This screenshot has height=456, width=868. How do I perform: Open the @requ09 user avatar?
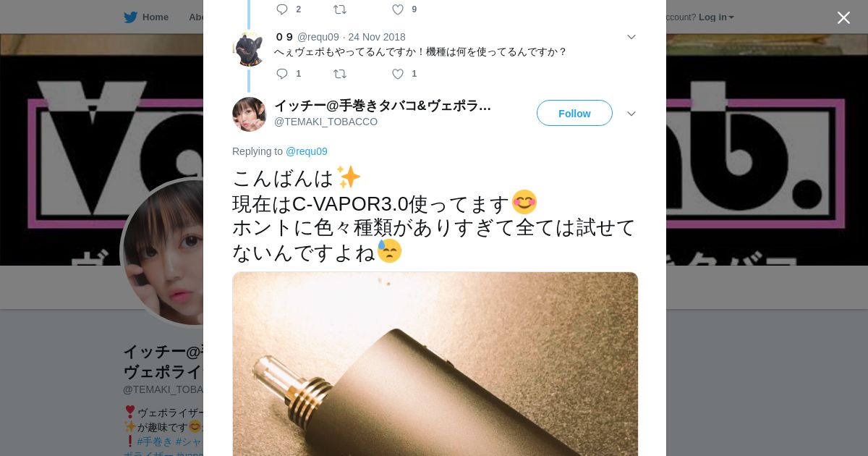[x=250, y=49]
